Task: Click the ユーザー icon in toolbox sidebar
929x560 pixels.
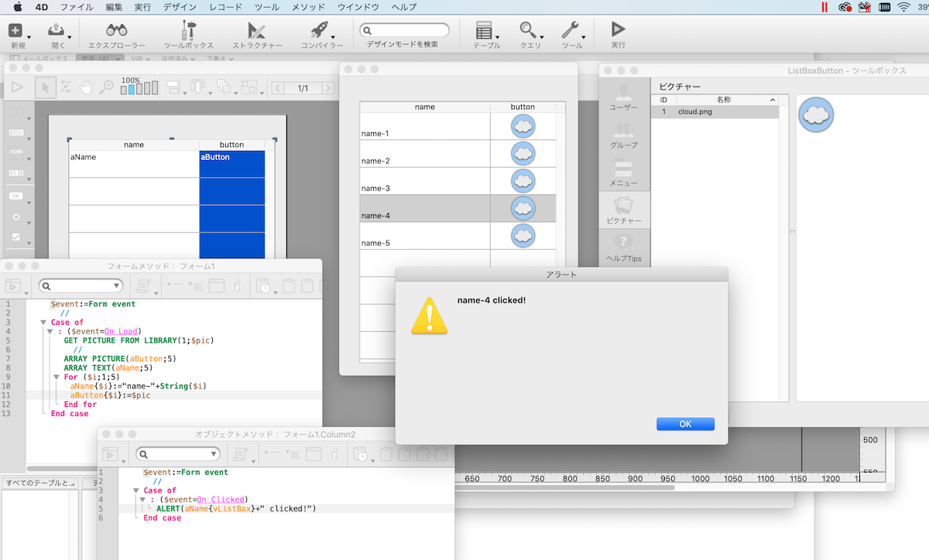Action: (x=623, y=95)
